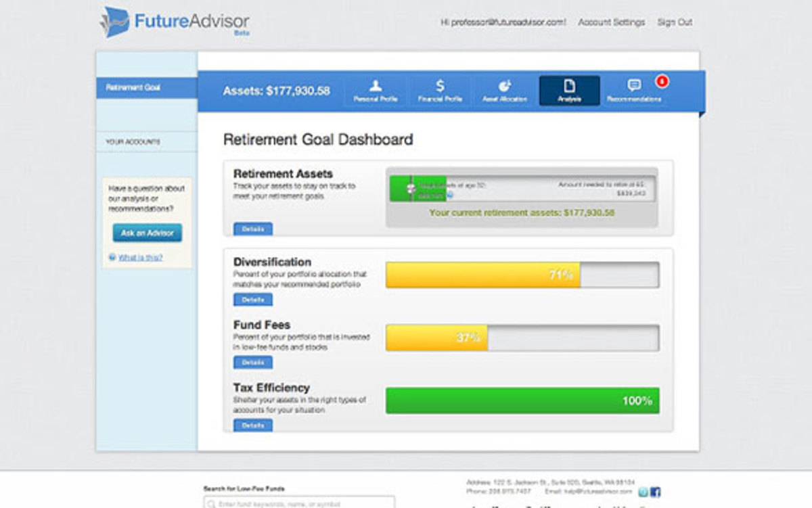The width and height of the screenshot is (812, 508).
Task: Click the Retirement Goal Dashboard heading
Action: coord(318,140)
